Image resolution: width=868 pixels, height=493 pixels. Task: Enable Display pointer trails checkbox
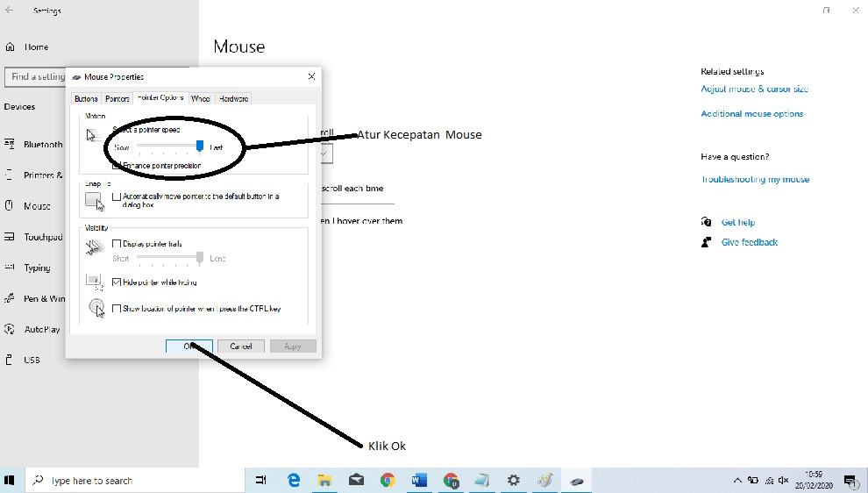(x=117, y=243)
